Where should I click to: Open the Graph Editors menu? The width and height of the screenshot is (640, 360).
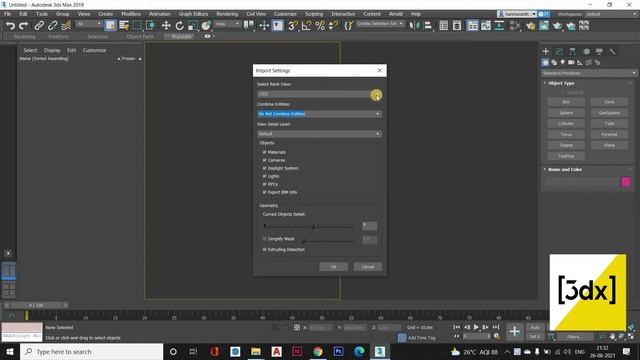coord(193,14)
